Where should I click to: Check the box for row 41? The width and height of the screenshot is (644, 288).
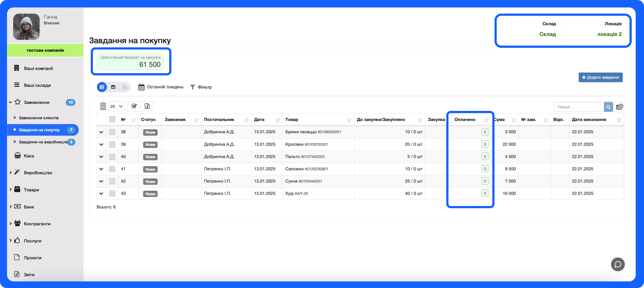click(112, 169)
